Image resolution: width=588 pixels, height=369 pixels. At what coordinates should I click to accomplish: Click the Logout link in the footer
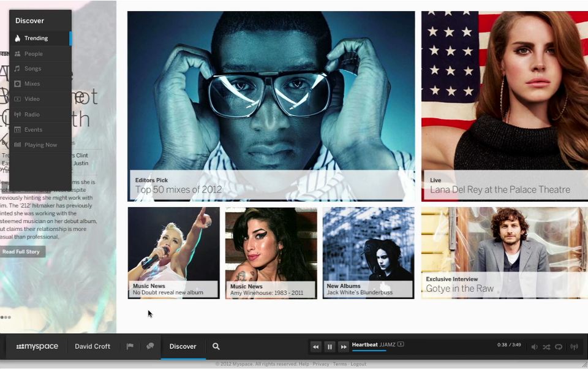tap(358, 364)
